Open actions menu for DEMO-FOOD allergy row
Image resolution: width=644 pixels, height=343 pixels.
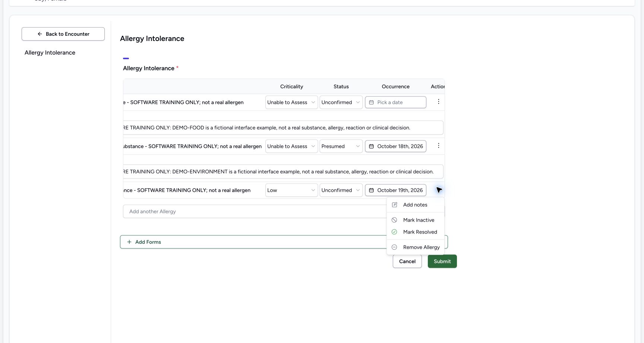[x=438, y=102]
